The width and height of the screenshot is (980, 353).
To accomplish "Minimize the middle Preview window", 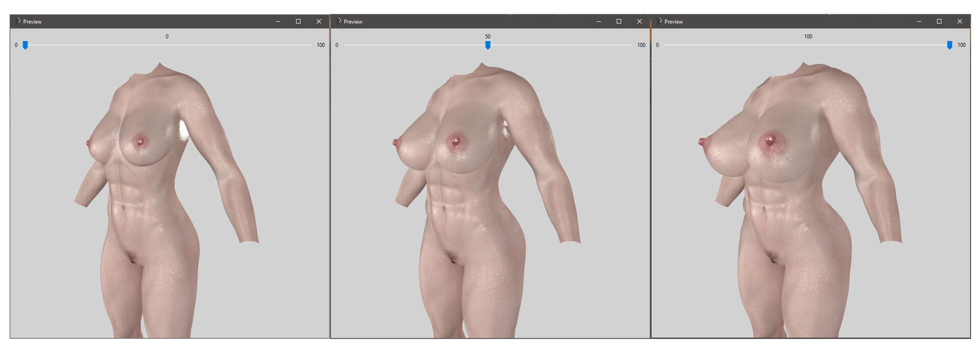I will 599,21.
